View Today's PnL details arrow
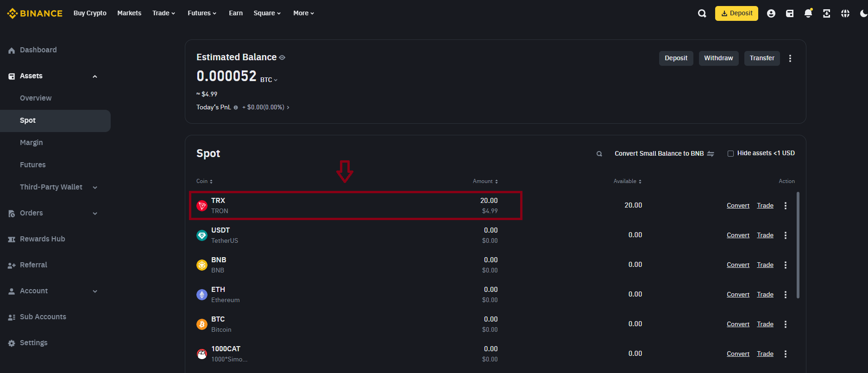The width and height of the screenshot is (868, 373). [288, 107]
